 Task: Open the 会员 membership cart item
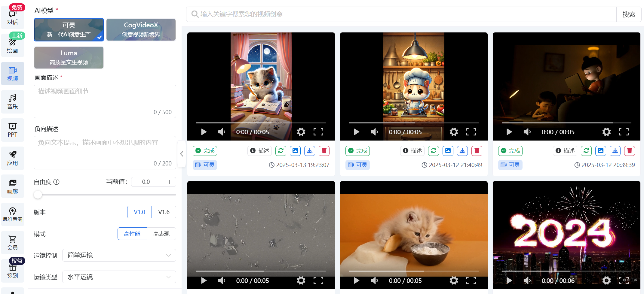click(13, 243)
